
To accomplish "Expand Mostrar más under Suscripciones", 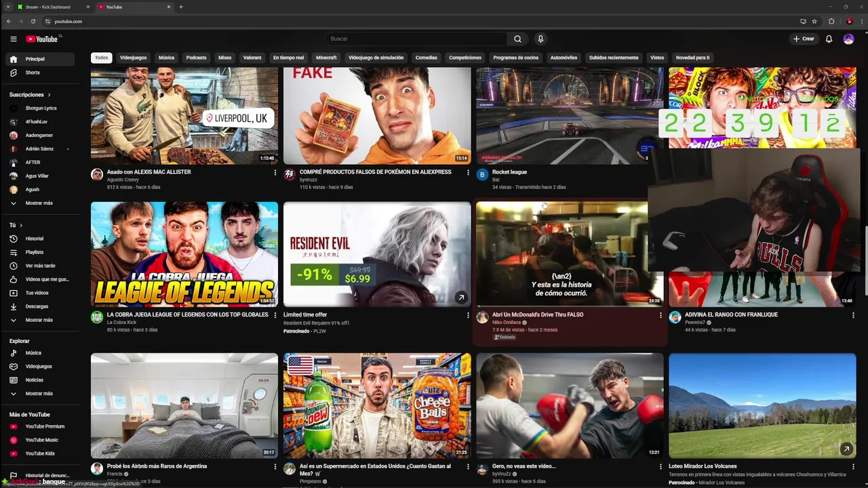I will click(x=39, y=203).
